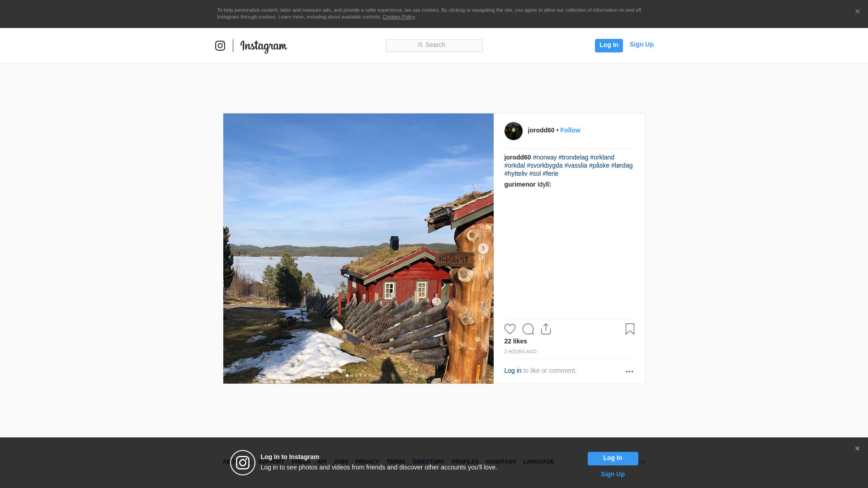This screenshot has height=488, width=868.
Task: Click Sign Up in the header
Action: coord(642,44)
